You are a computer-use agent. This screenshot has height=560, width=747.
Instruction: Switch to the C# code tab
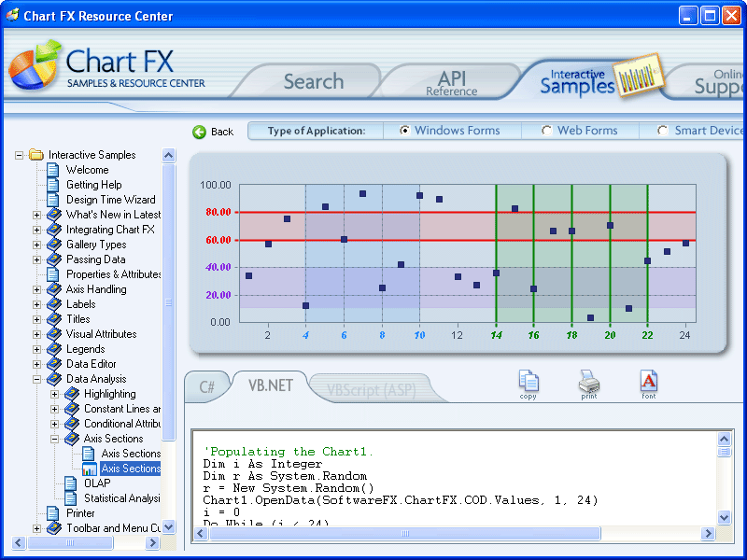(x=207, y=386)
